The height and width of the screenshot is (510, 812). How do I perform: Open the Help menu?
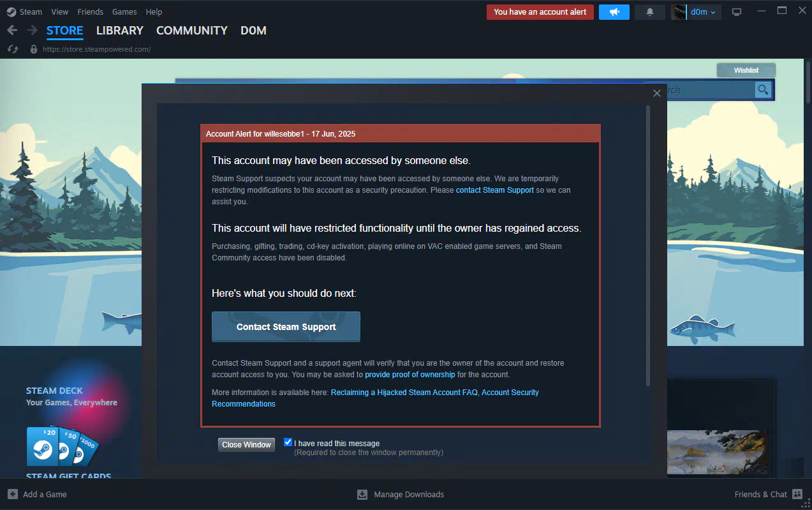(x=154, y=11)
